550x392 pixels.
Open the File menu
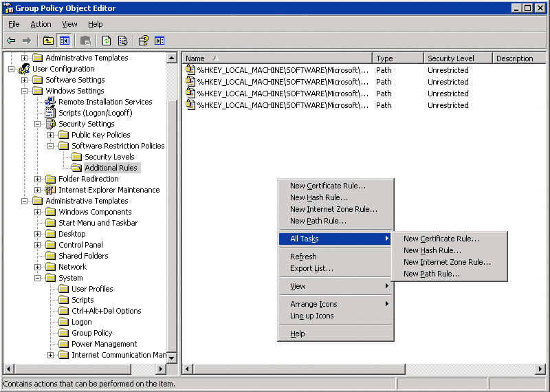14,24
